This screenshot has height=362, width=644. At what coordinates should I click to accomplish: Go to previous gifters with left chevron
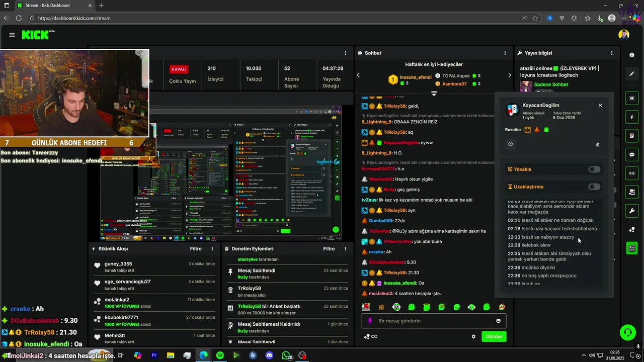tap(358, 75)
